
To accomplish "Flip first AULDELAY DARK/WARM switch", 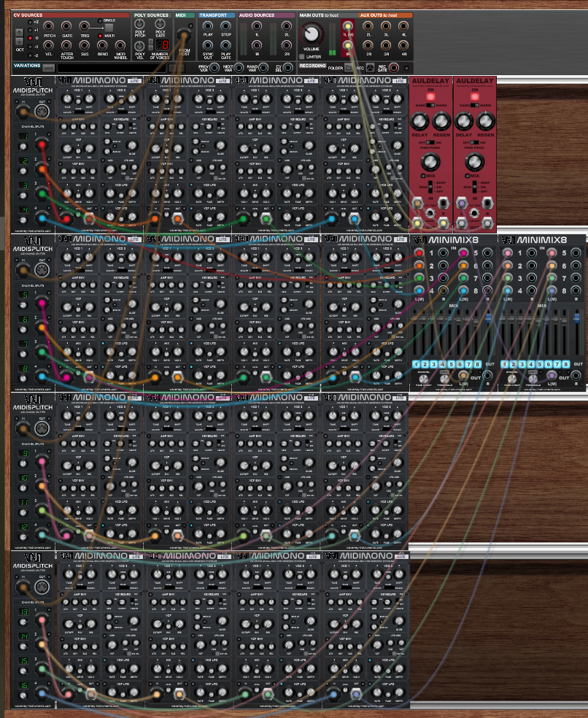I will [430, 105].
